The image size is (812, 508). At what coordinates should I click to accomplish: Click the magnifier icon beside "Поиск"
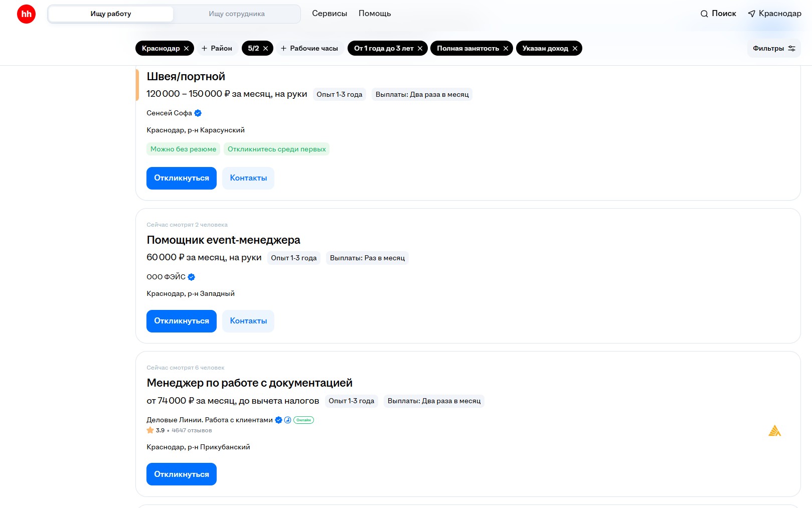pyautogui.click(x=704, y=14)
